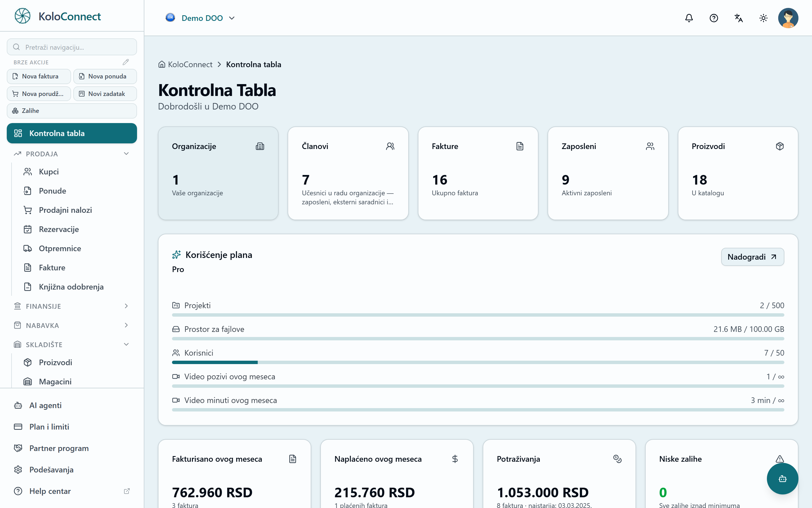Click the Video pozivi camera icon
Image resolution: width=812 pixels, height=508 pixels.
[176, 376]
